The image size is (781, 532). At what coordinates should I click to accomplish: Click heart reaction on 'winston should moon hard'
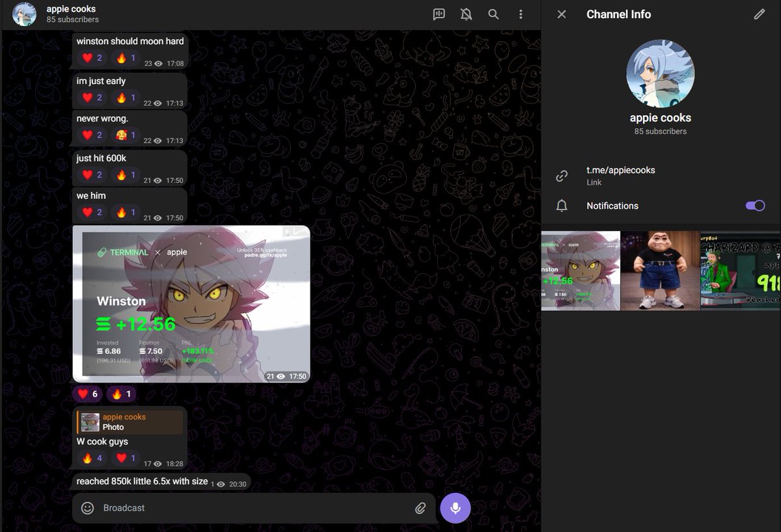(x=92, y=59)
